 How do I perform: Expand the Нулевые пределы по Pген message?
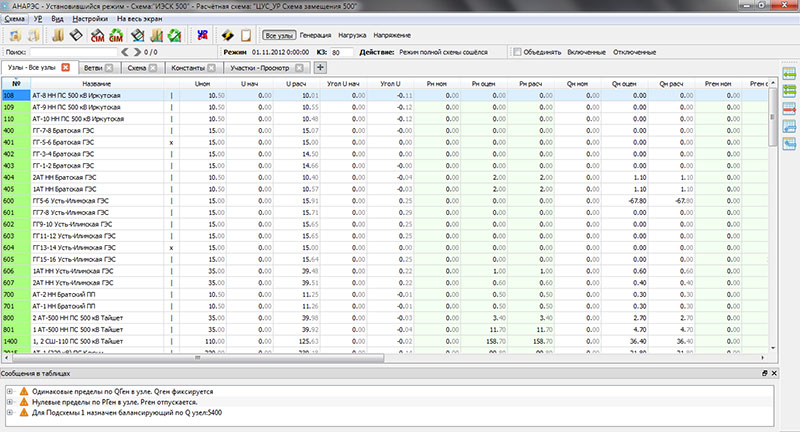(10, 402)
